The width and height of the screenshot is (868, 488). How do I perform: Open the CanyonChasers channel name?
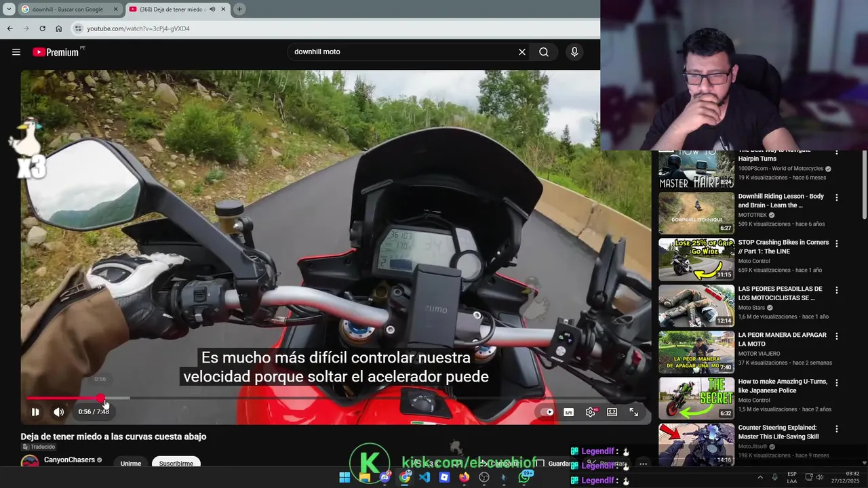click(x=69, y=460)
